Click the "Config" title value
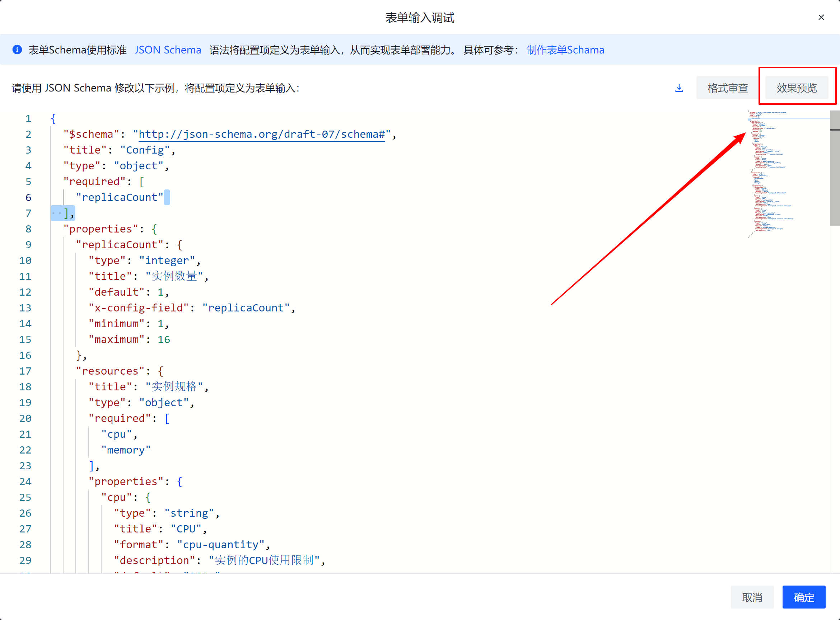 145,150
